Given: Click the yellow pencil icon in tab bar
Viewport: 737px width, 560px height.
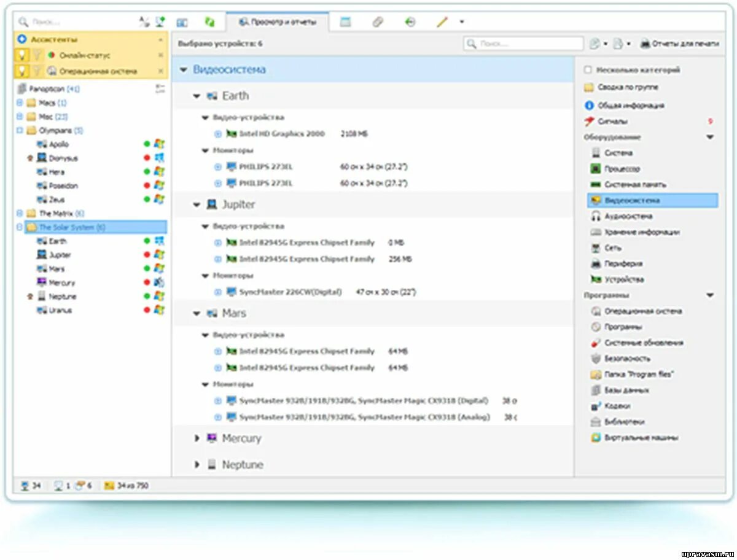Looking at the screenshot, I should [442, 22].
